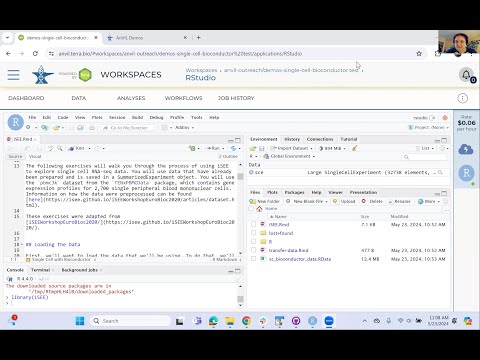Switch the editor to Visual mode

point(35,156)
